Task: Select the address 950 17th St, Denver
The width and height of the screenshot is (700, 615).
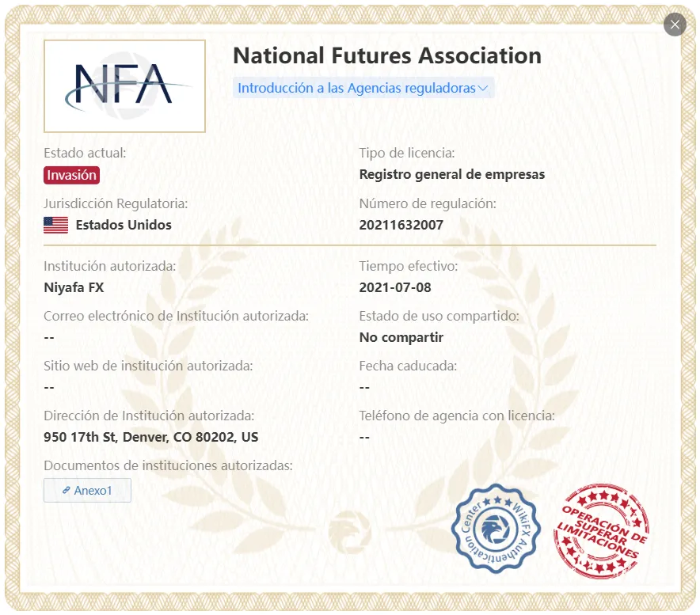Action: (x=151, y=437)
